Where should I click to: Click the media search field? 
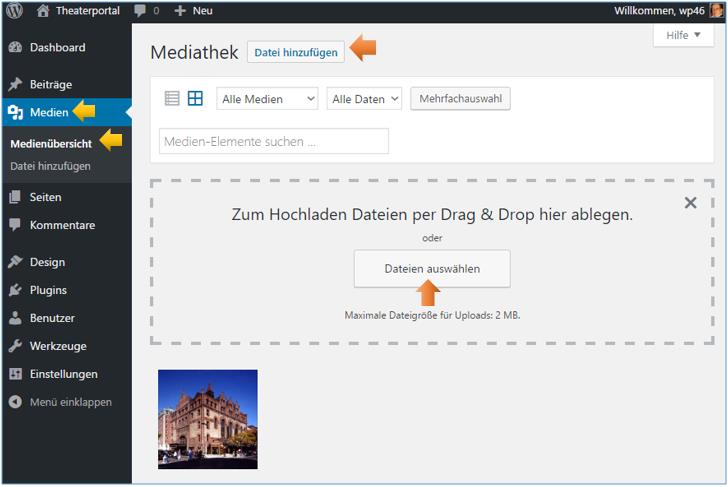(274, 142)
